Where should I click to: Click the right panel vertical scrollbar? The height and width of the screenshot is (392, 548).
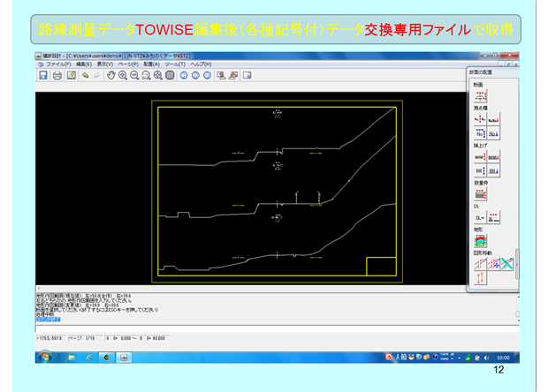(517, 264)
